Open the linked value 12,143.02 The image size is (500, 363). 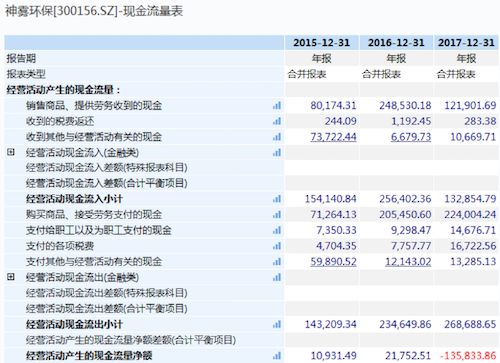(408, 262)
